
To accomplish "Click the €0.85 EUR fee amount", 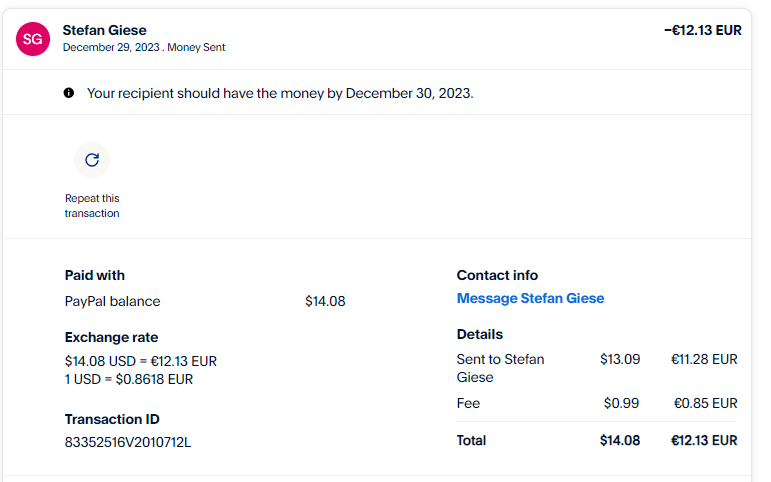I will (x=704, y=403).
